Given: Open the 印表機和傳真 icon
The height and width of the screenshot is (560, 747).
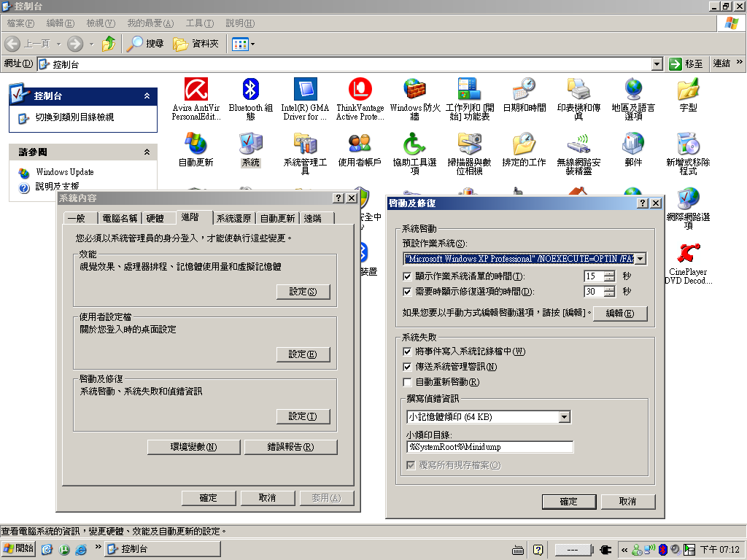Looking at the screenshot, I should [578, 90].
